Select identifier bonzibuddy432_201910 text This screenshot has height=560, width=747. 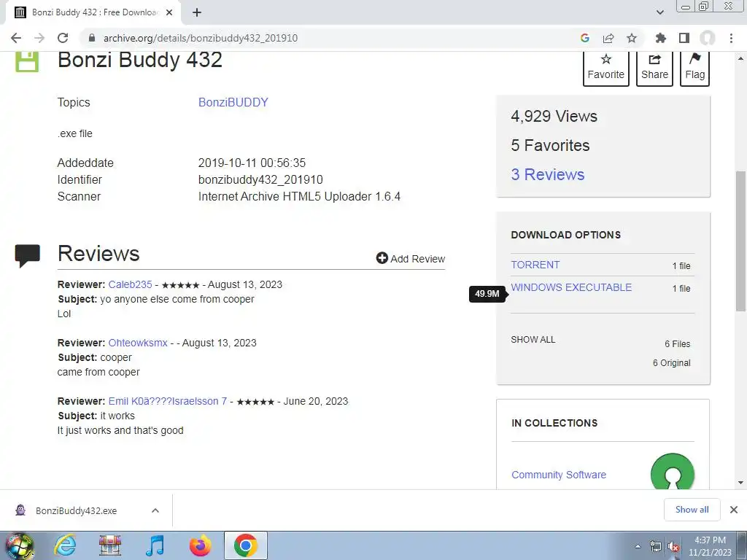tap(260, 179)
